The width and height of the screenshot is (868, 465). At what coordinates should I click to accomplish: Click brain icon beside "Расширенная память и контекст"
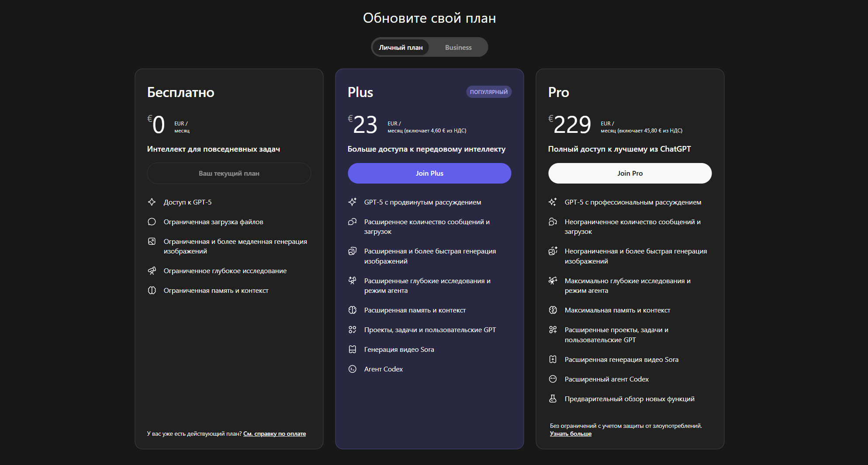(352, 310)
